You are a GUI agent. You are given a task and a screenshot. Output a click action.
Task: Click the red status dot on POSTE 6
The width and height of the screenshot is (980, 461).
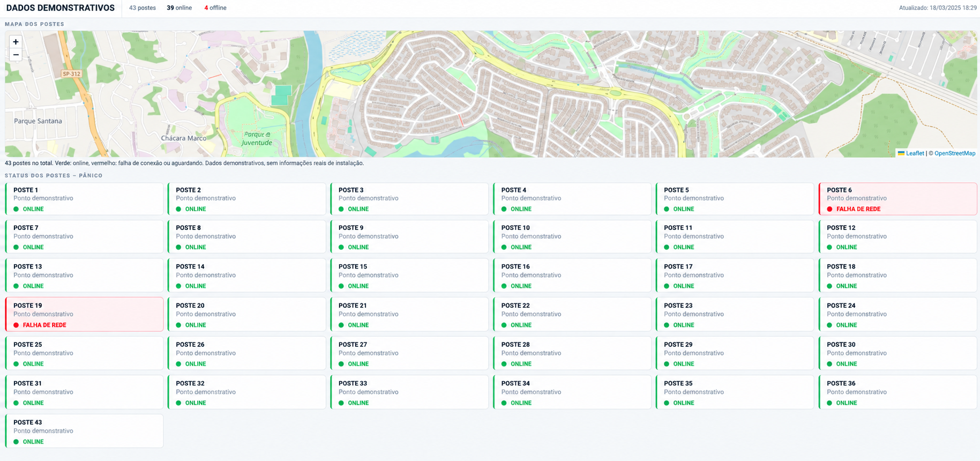[829, 209]
